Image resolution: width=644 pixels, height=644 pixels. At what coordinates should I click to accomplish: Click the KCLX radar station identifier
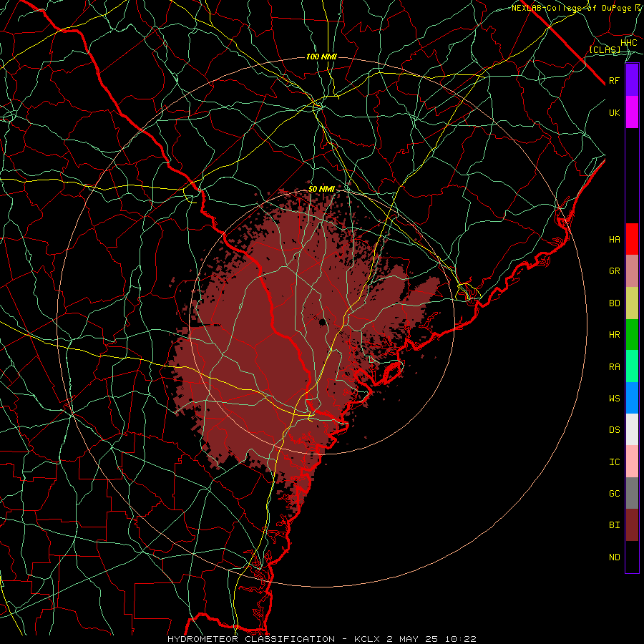(x=368, y=639)
